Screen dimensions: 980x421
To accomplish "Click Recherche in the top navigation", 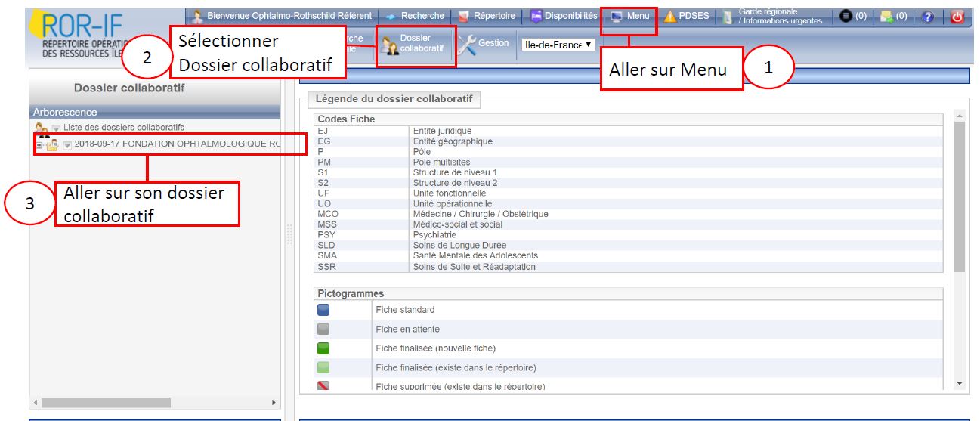I will coord(415,16).
